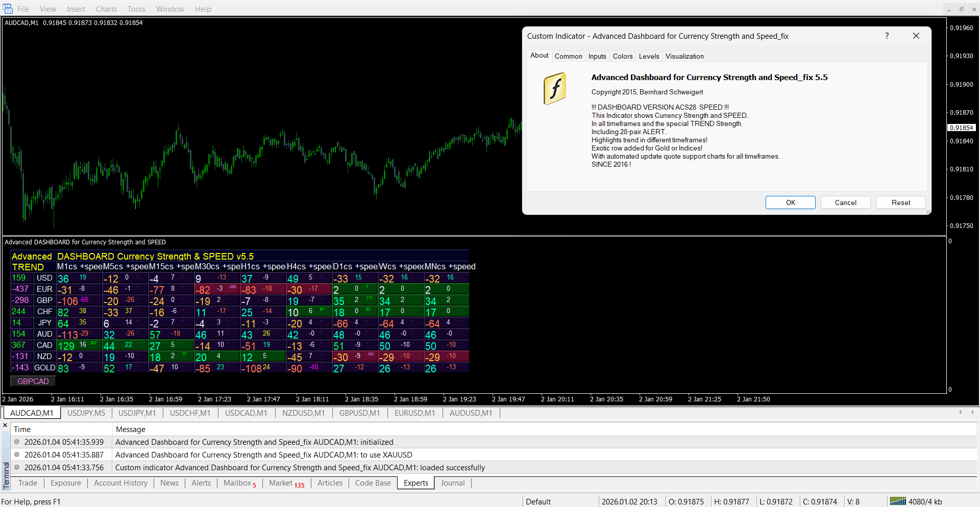Open the Charts menu
980x507 pixels.
[x=106, y=9]
